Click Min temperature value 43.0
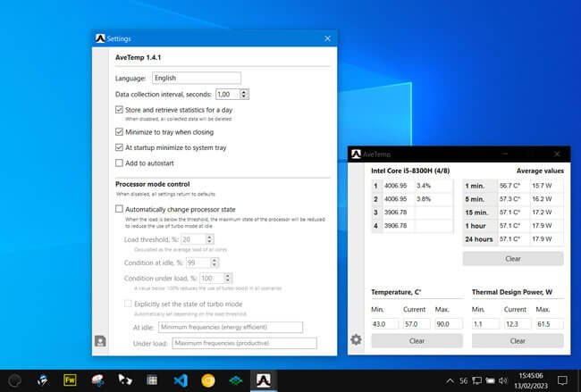This screenshot has width=581, height=392. pyautogui.click(x=385, y=324)
